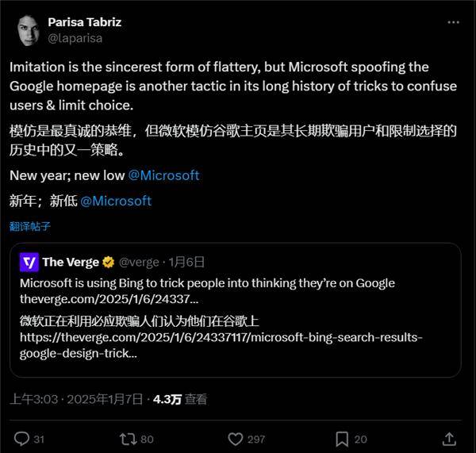
Task: Open The Verge purple logo avatar
Action: tap(29, 262)
